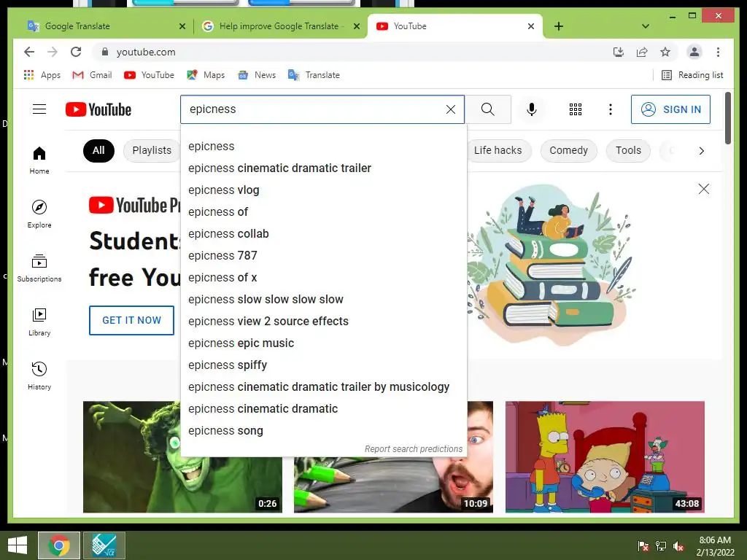Dismiss the YouTube Premium student banner
747x560 pixels.
pos(704,189)
